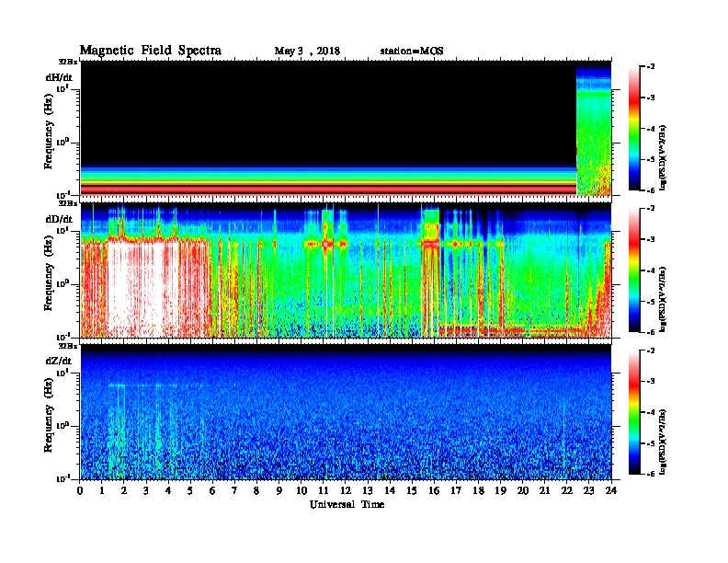The height and width of the screenshot is (563, 728).
Task: Click the log PSD unit label beside dH/dt color bar
Action: [x=664, y=158]
